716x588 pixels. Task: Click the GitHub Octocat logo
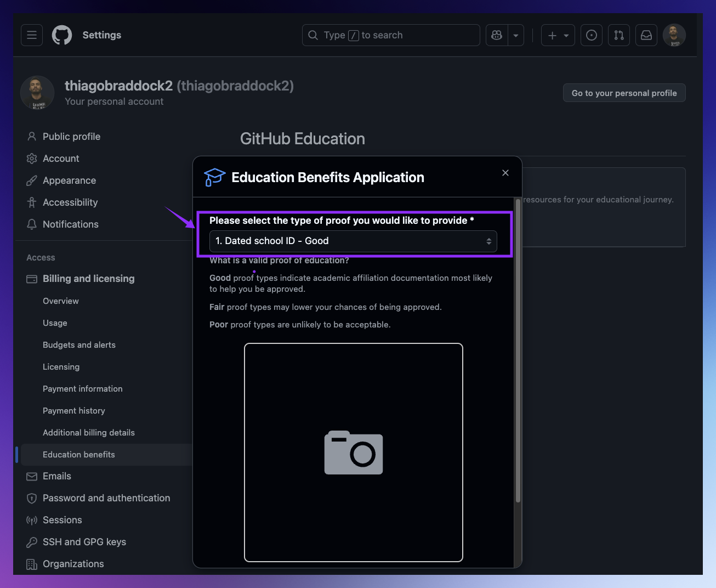click(62, 35)
